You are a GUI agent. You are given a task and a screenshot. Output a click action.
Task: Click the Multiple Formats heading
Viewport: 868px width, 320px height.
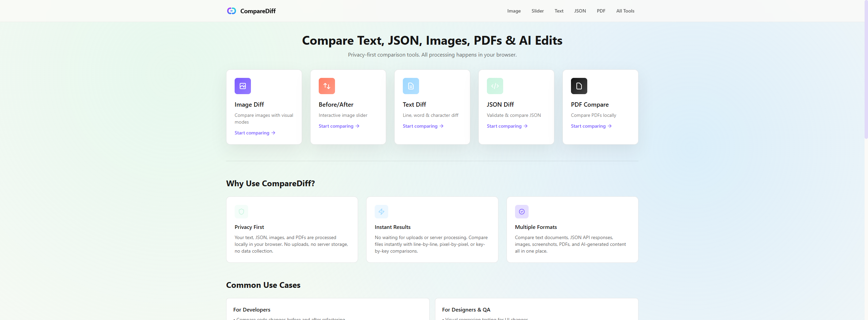536,227
